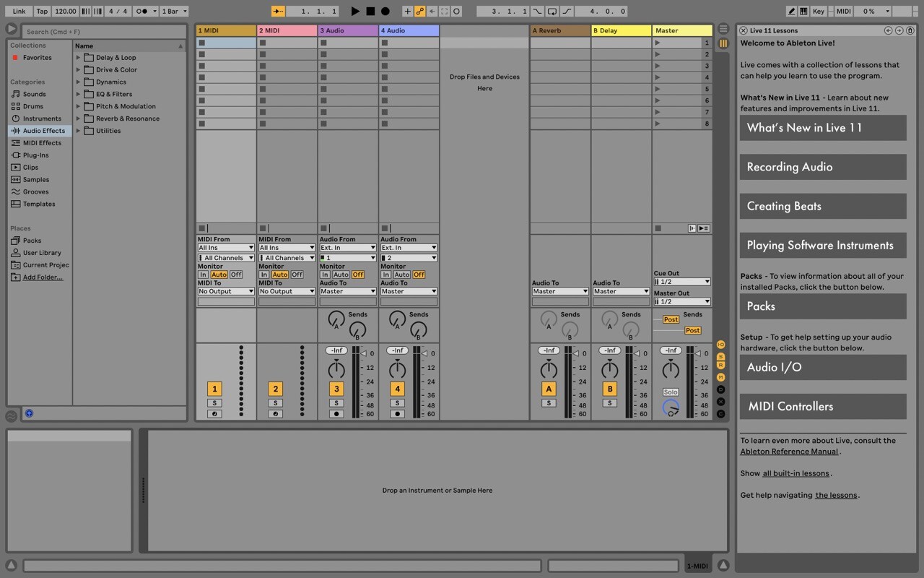Select Drums in the browser categories

tap(33, 106)
